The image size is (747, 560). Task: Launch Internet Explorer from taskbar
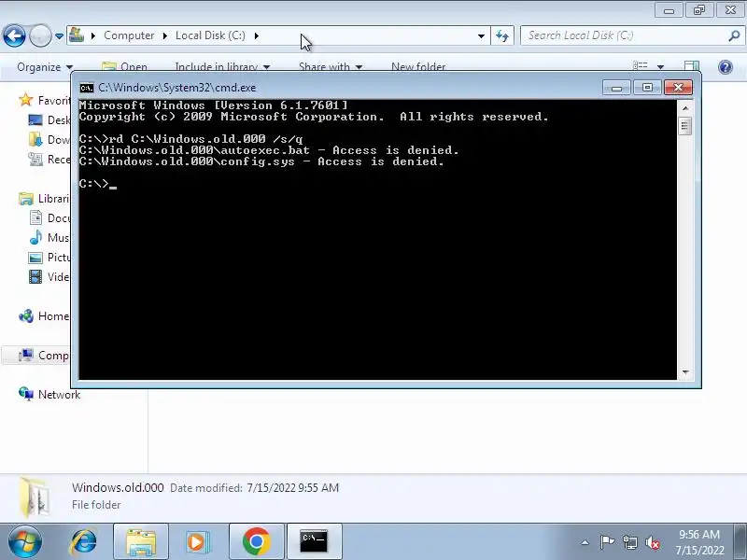[x=84, y=542]
